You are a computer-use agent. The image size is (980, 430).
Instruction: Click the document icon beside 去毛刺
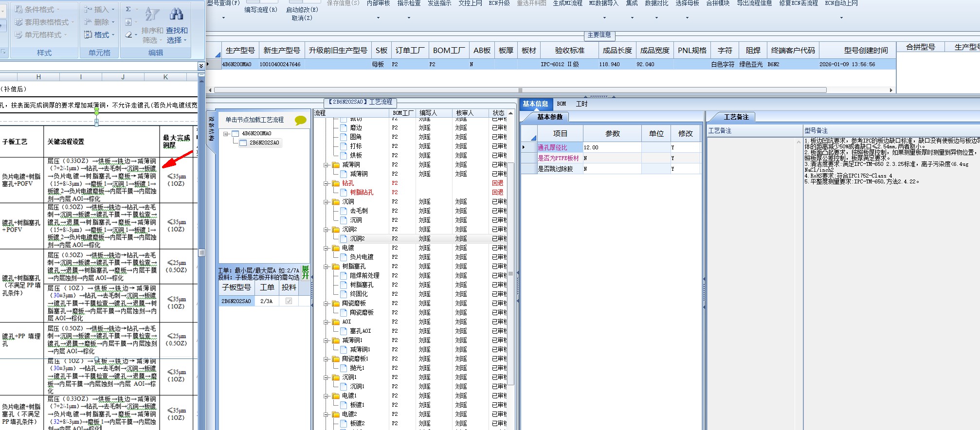coord(344,211)
